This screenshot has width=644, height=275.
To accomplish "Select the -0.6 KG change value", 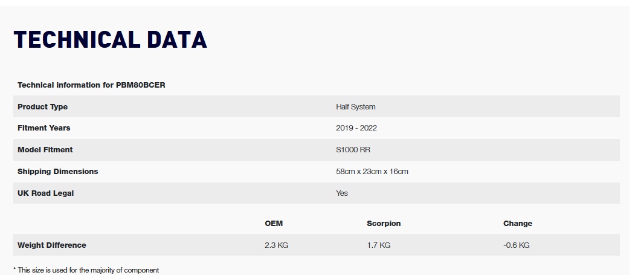I will coord(517,245).
